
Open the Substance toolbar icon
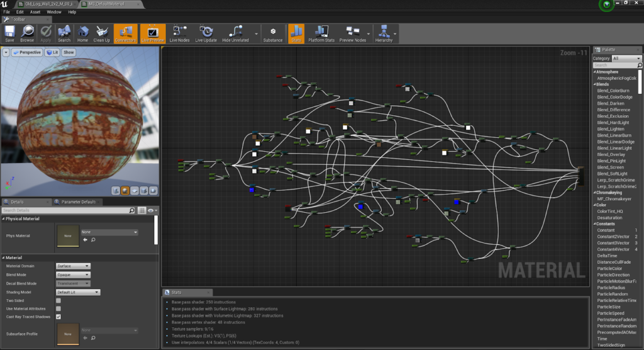(273, 34)
